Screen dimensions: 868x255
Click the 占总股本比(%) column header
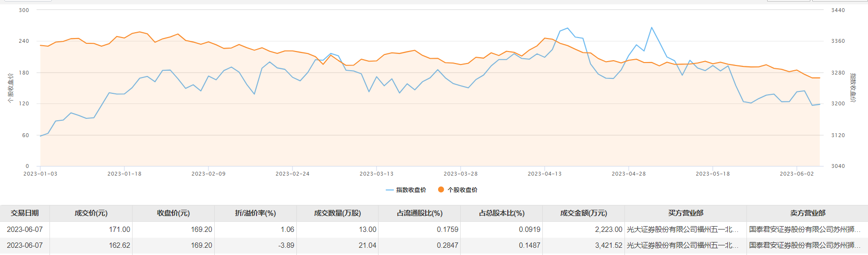tap(501, 213)
